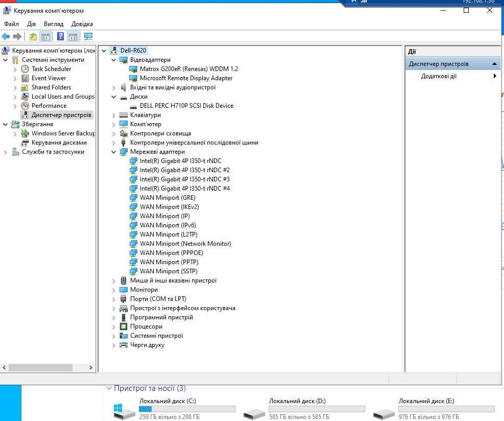Click left tree scrollbar left arrow
This screenshot has height=421, width=504.
(x=4, y=367)
